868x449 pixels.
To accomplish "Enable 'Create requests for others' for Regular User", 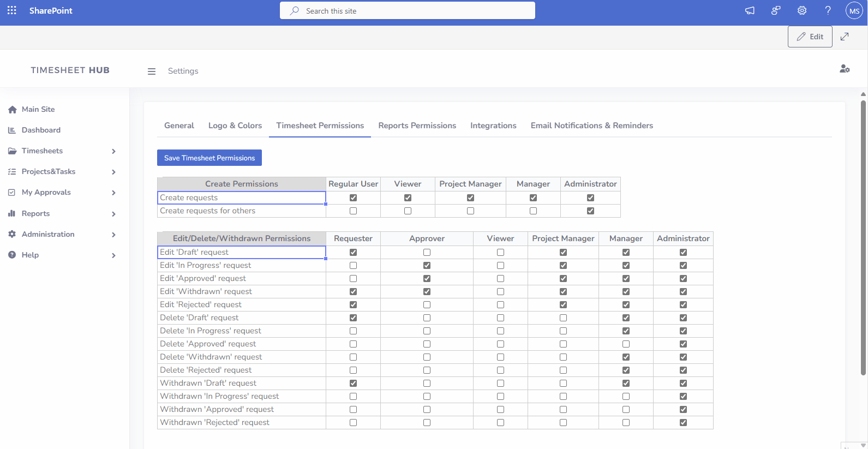I will (x=353, y=211).
